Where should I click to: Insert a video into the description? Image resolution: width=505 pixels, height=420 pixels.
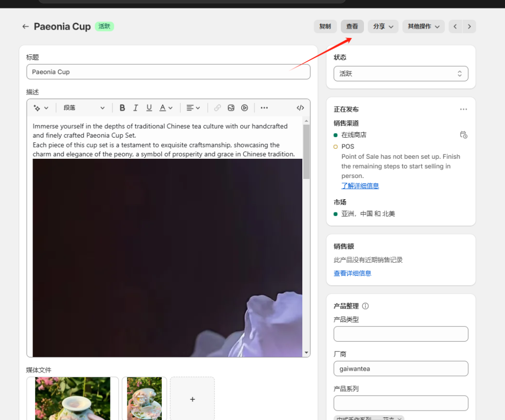[x=245, y=108]
